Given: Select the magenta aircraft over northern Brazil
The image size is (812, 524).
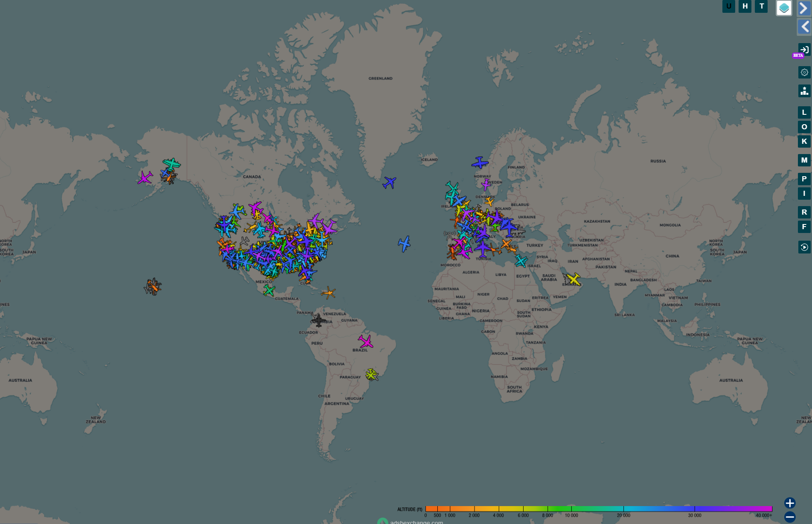Looking at the screenshot, I should pyautogui.click(x=366, y=341).
